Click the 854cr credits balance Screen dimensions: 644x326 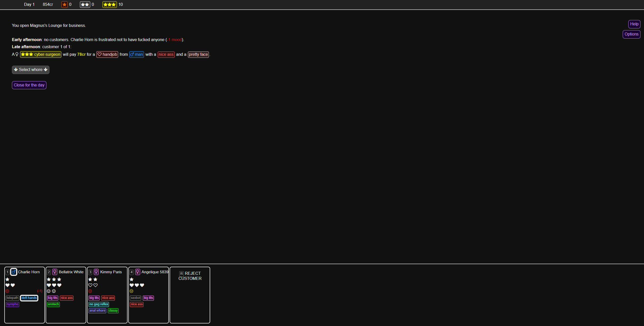pos(48,5)
